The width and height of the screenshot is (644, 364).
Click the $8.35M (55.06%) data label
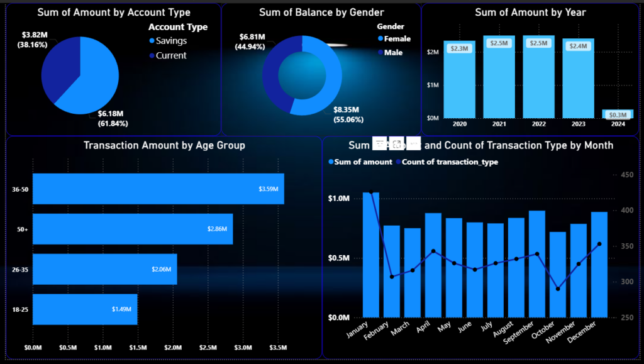(x=348, y=114)
